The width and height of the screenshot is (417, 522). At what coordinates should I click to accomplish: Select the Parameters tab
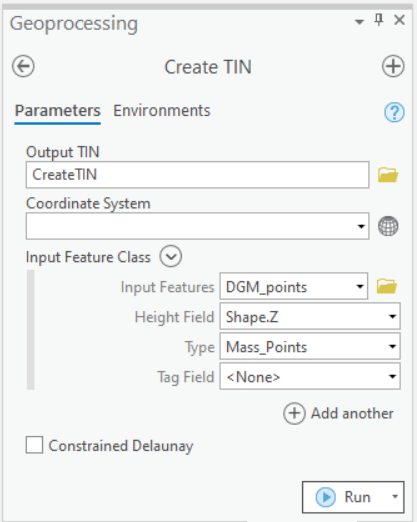[58, 111]
